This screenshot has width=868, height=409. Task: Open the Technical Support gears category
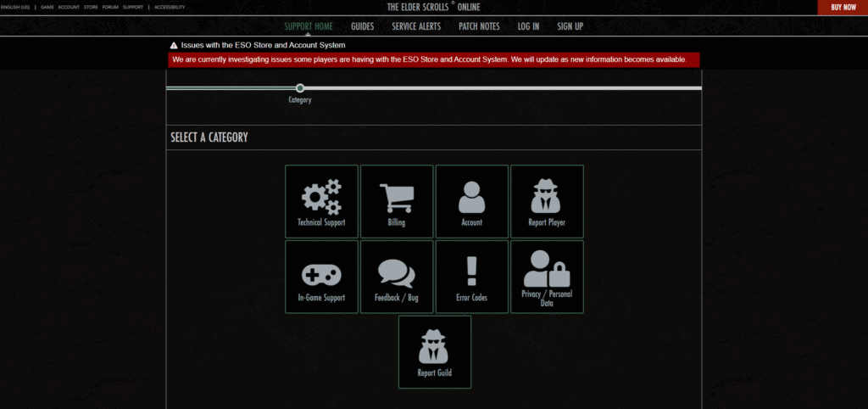[321, 201]
